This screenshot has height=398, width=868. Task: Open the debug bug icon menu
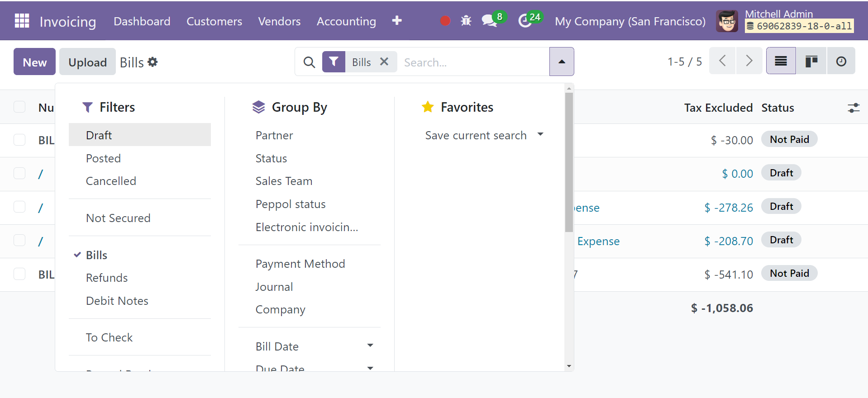[x=466, y=21]
